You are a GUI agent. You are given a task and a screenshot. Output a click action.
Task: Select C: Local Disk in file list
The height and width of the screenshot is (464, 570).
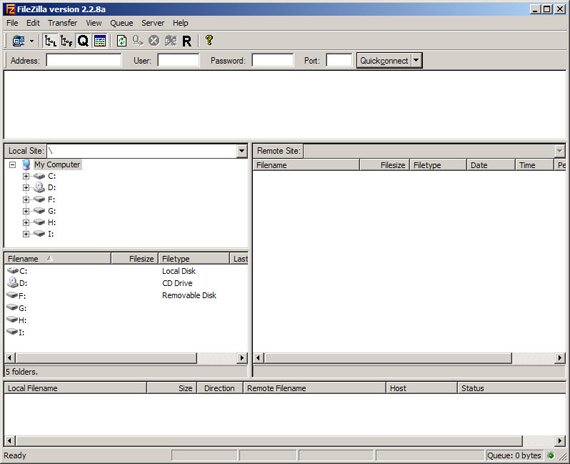tap(126, 271)
